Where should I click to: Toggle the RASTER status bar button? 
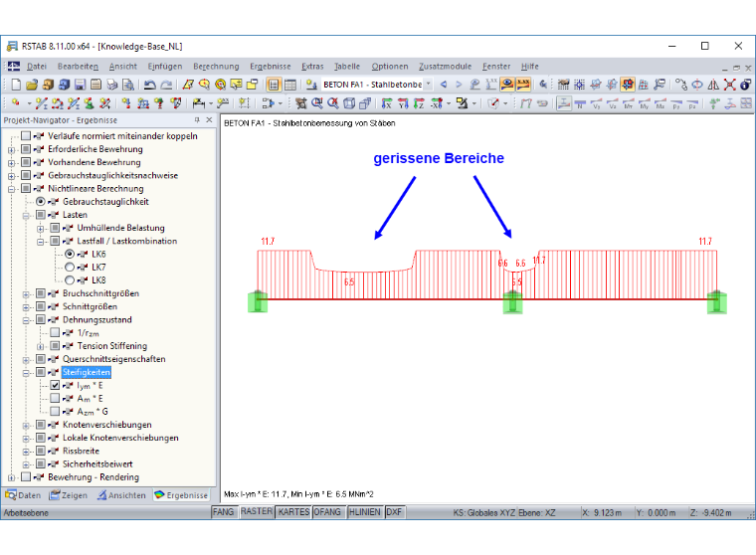point(256,511)
